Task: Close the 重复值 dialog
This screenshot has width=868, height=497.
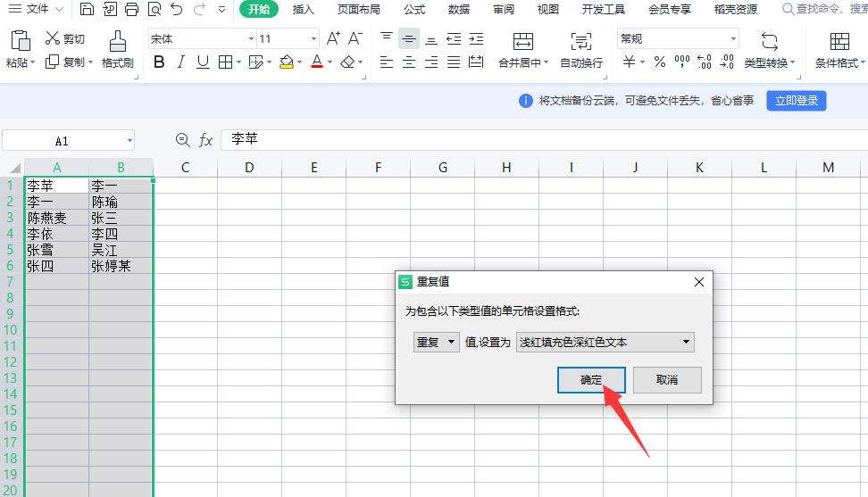Action: click(x=699, y=282)
